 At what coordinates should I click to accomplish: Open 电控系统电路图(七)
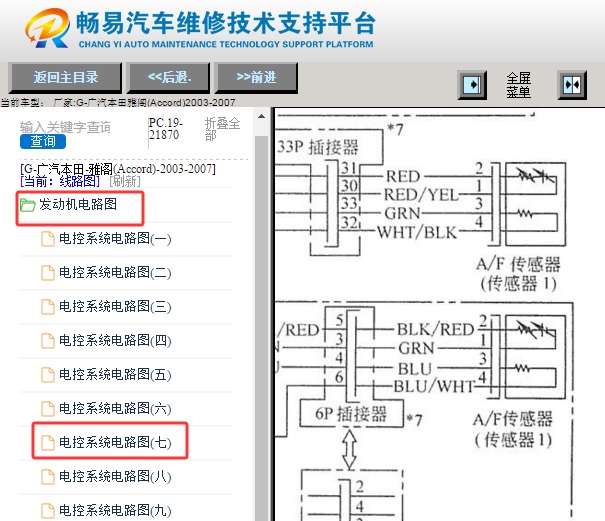[115, 442]
